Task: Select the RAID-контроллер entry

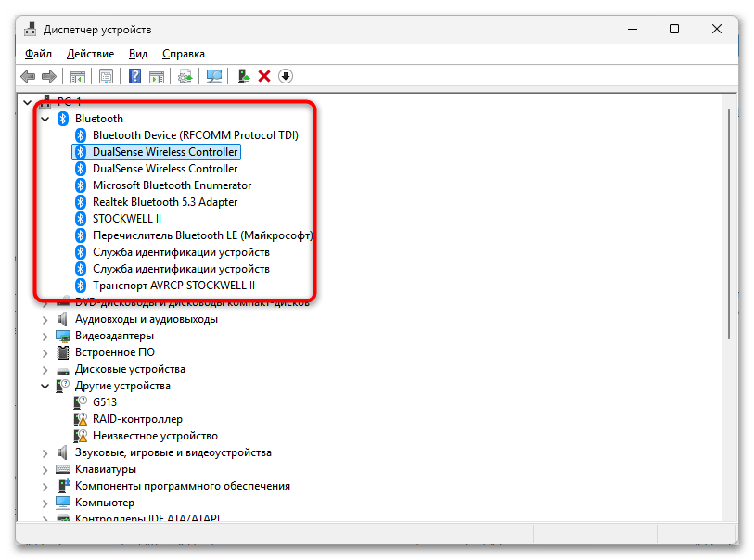Action: click(x=137, y=419)
